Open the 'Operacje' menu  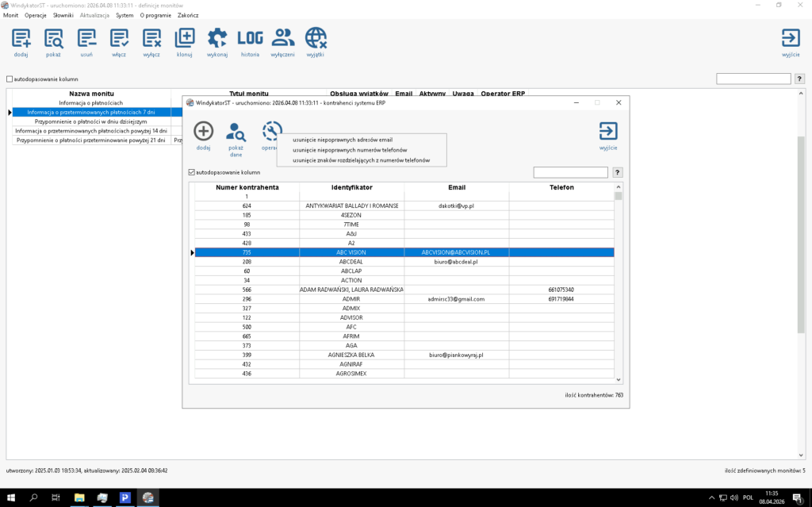[35, 15]
